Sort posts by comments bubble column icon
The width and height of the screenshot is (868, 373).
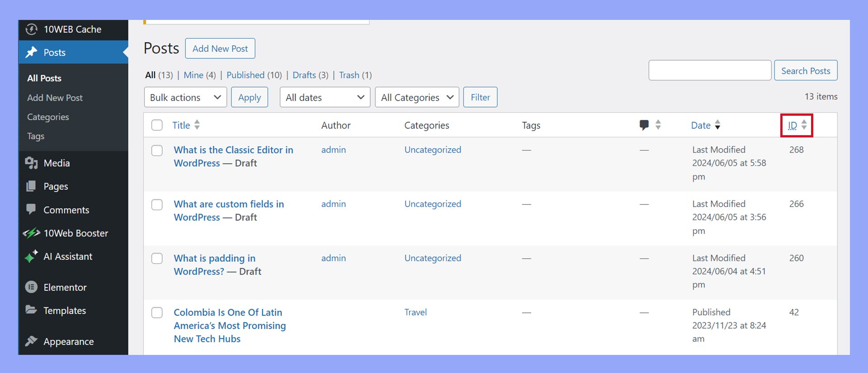[644, 125]
